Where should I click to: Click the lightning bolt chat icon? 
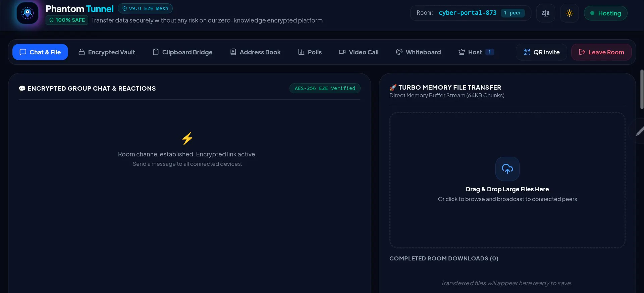point(187,138)
